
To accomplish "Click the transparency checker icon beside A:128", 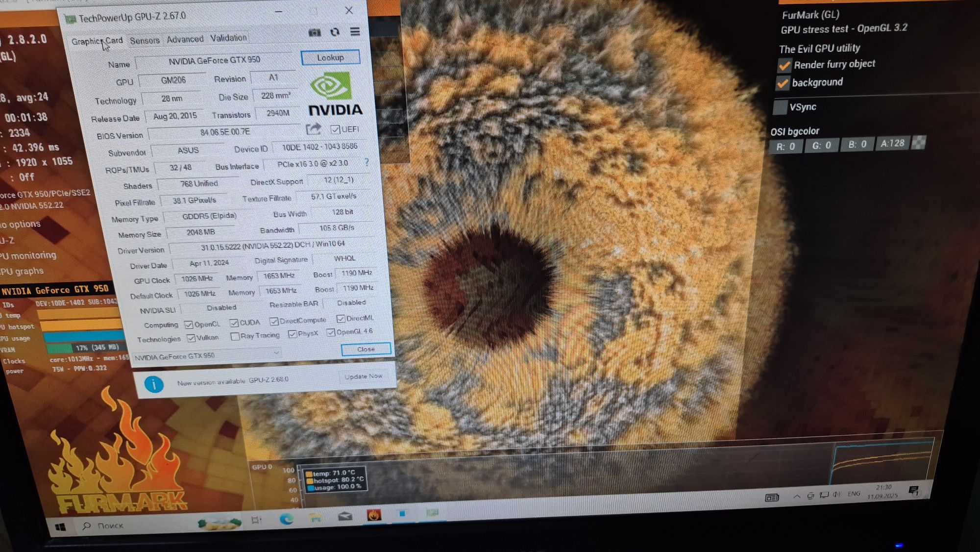I will pyautogui.click(x=918, y=142).
